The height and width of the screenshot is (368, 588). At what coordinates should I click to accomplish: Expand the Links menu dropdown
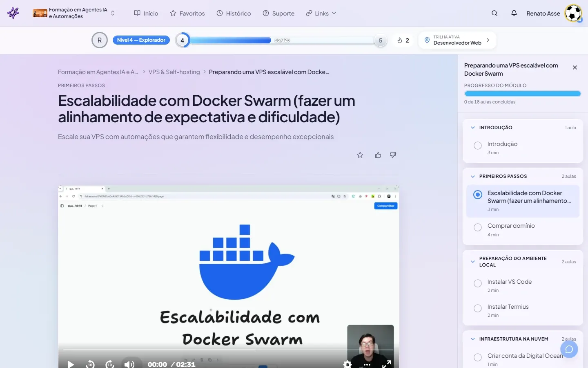tap(321, 13)
